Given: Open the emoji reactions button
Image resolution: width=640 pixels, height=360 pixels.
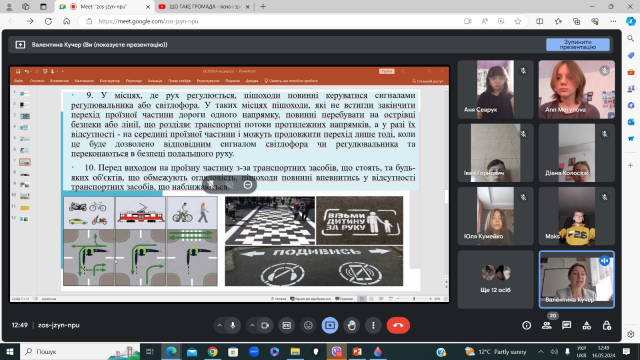Looking at the screenshot, I should (308, 325).
